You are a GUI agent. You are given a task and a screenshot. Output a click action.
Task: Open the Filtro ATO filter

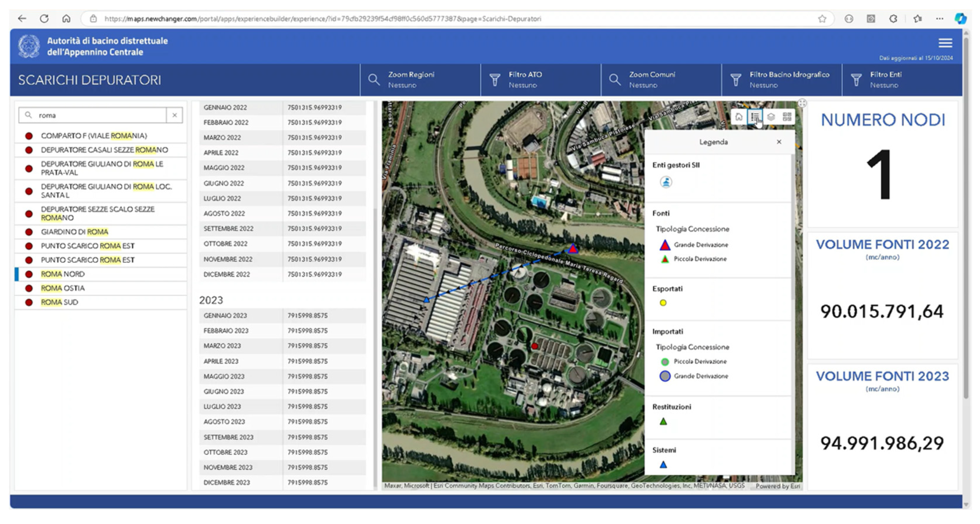pyautogui.click(x=541, y=80)
